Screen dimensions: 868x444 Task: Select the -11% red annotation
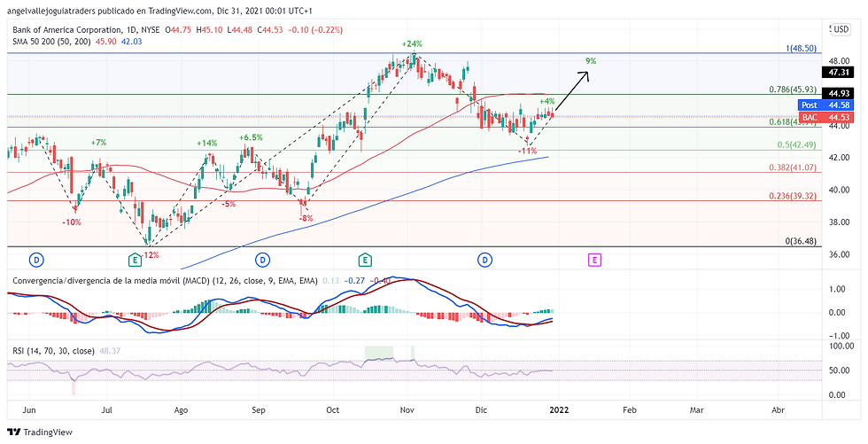[528, 151]
